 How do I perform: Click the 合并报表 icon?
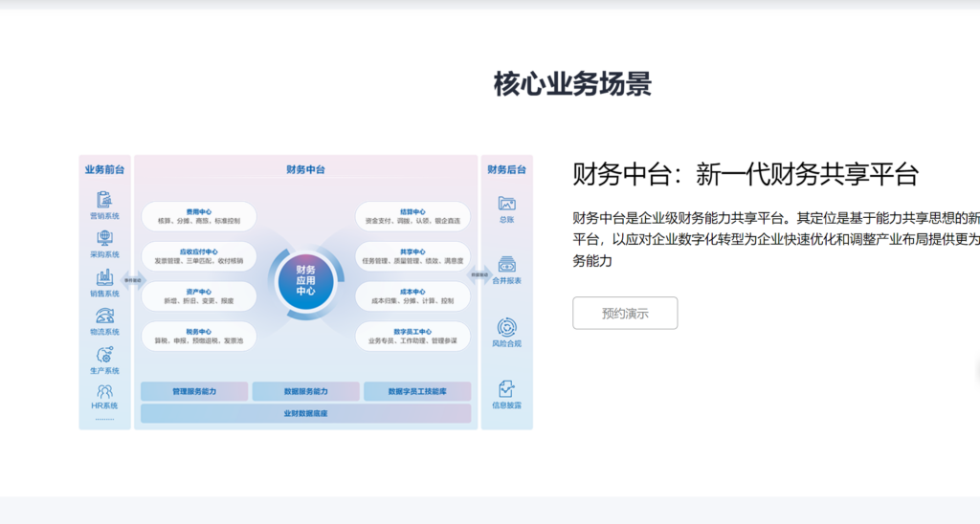coord(506,265)
